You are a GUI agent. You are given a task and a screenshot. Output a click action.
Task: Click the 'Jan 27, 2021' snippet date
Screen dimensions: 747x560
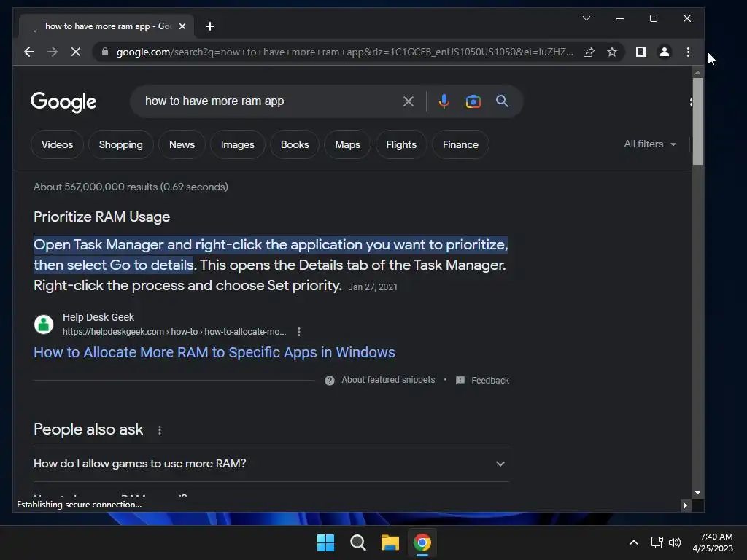click(373, 287)
